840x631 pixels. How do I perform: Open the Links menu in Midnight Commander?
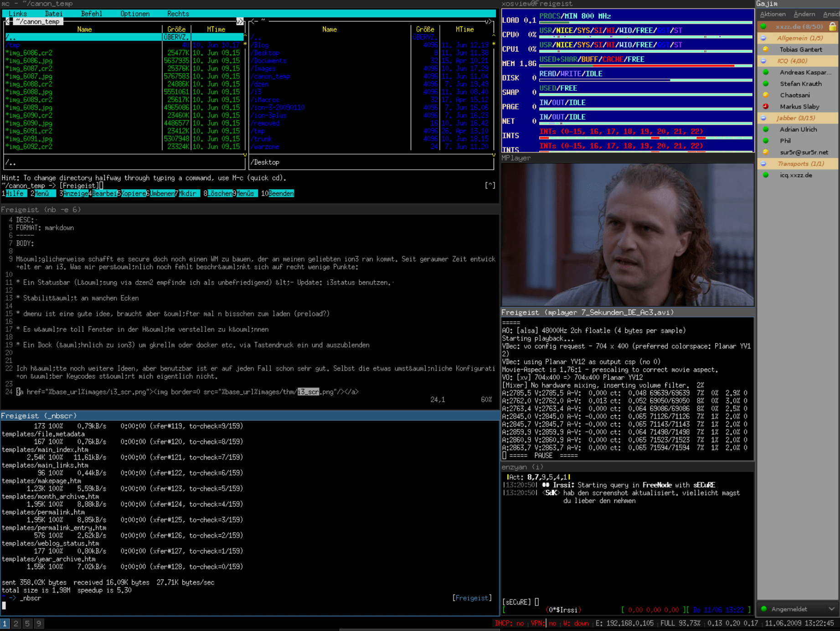(18, 14)
